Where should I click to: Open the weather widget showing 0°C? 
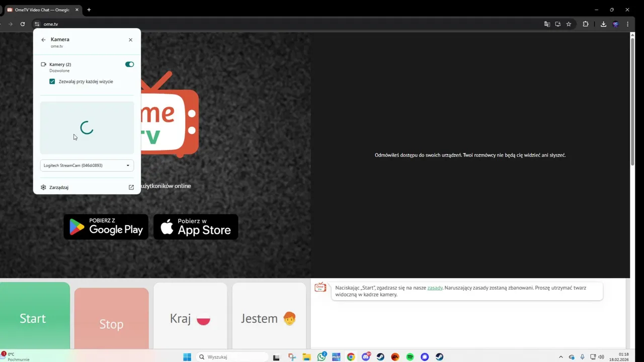click(x=15, y=357)
